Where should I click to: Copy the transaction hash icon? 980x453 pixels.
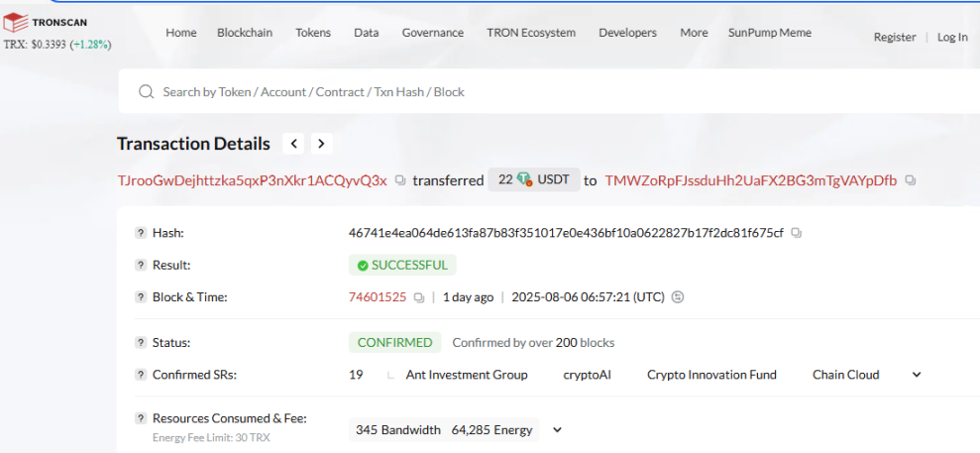(x=797, y=233)
